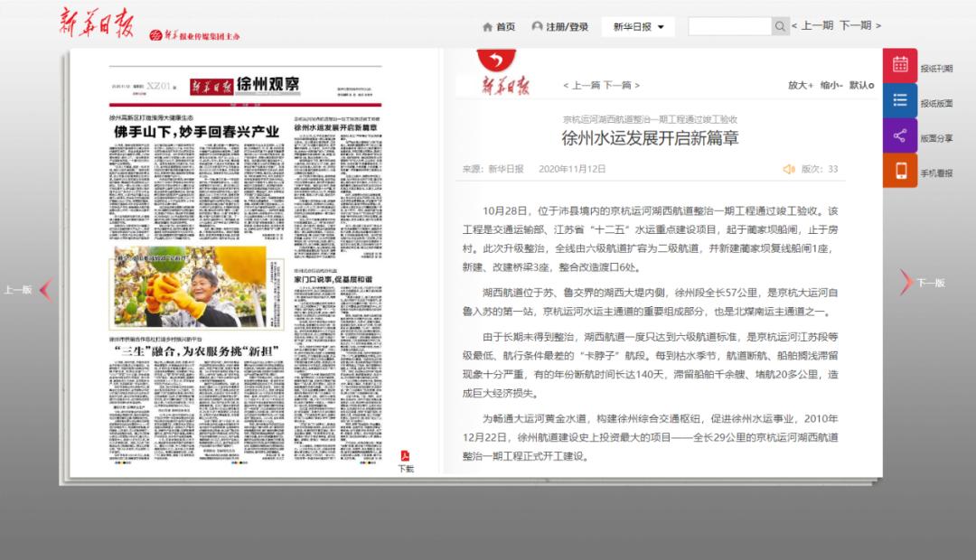Click the date 2020年11月12日
This screenshot has width=976, height=560.
click(x=572, y=169)
